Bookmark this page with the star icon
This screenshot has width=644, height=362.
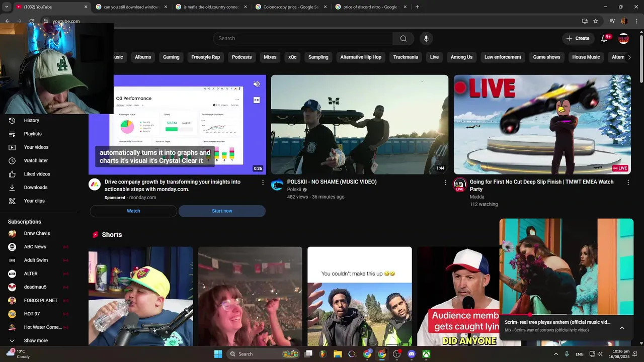click(x=596, y=21)
